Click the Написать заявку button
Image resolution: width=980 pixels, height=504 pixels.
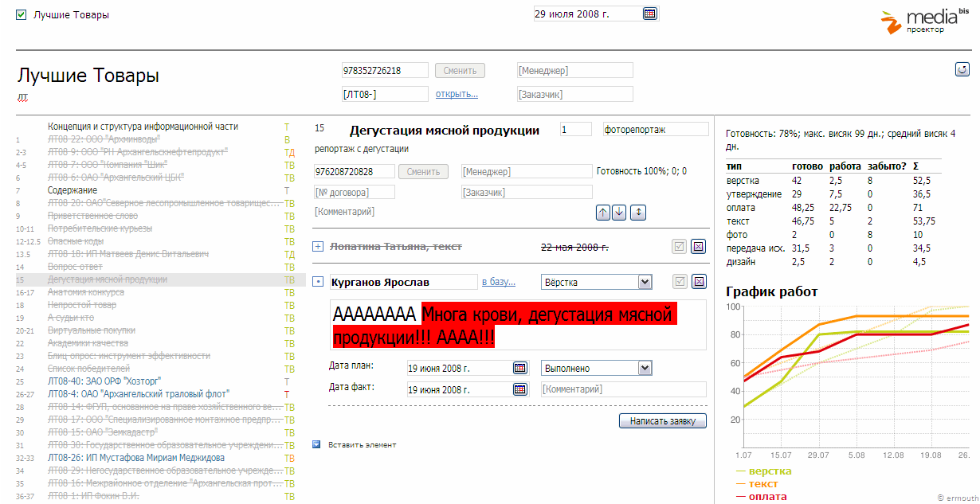(662, 420)
